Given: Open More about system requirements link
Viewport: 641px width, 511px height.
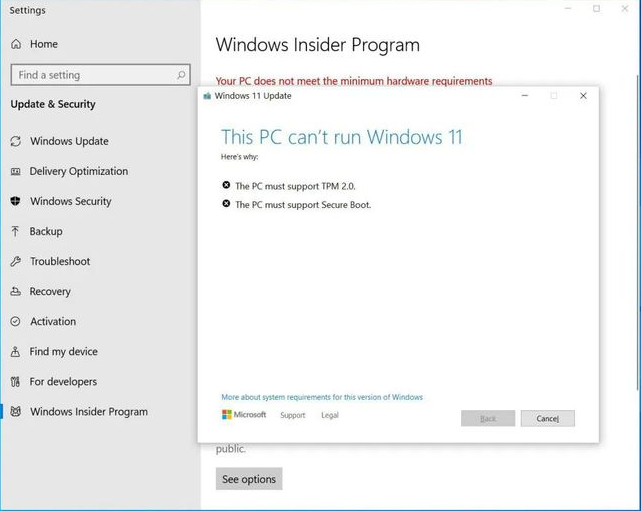Looking at the screenshot, I should (322, 397).
